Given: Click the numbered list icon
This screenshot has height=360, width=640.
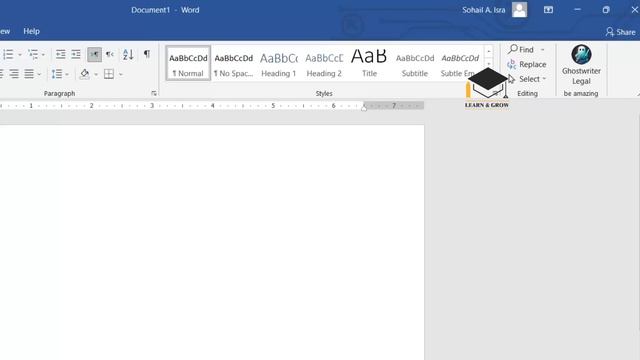Looking at the screenshot, I should [x=8, y=54].
